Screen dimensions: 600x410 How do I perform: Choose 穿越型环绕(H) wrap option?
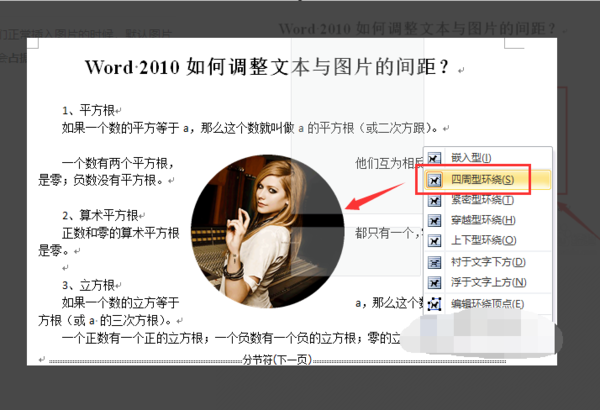coord(488,220)
